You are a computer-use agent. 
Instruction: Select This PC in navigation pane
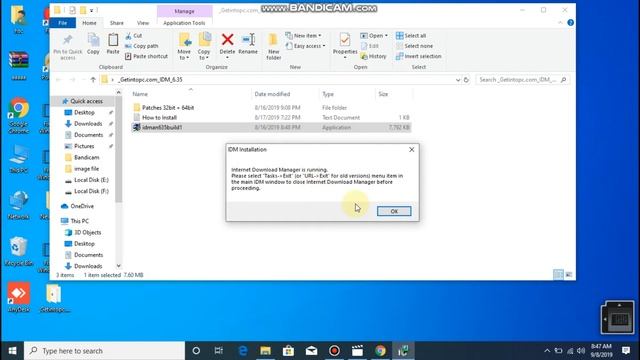pyautogui.click(x=79, y=221)
